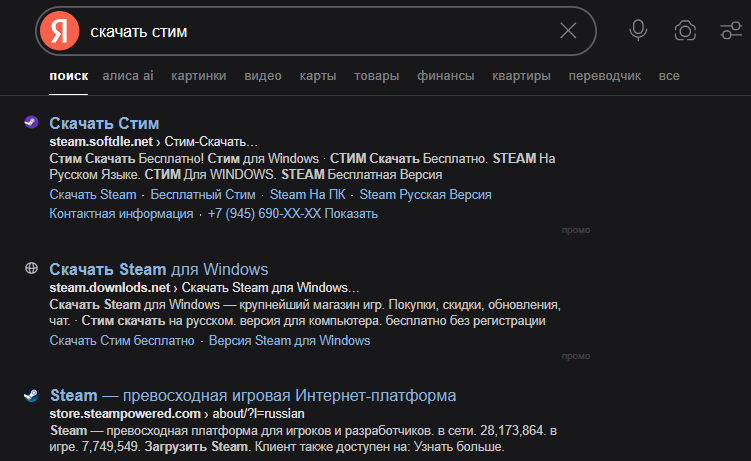Visit the steam.softdle.net domain link

pos(101,142)
